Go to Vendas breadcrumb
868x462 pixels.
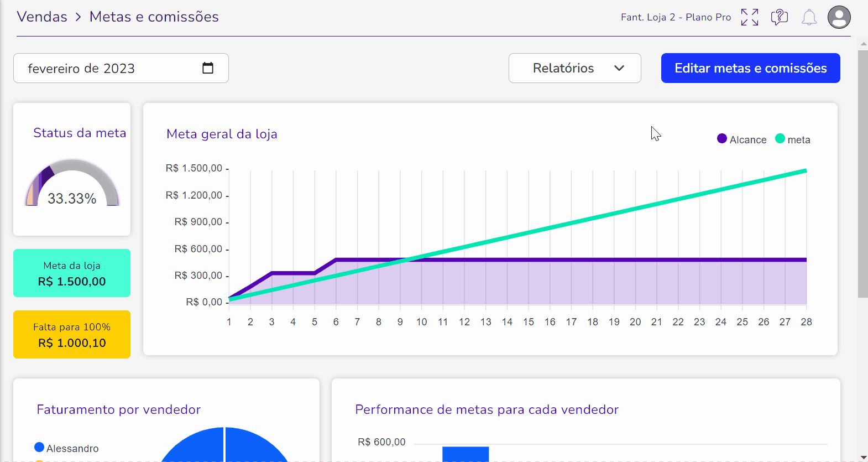coord(42,17)
